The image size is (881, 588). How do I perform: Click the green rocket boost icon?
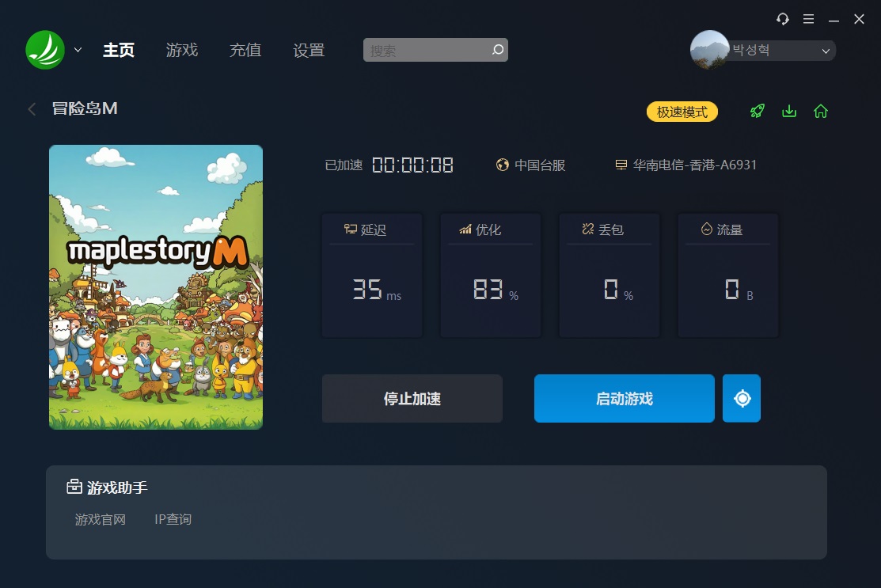click(758, 112)
